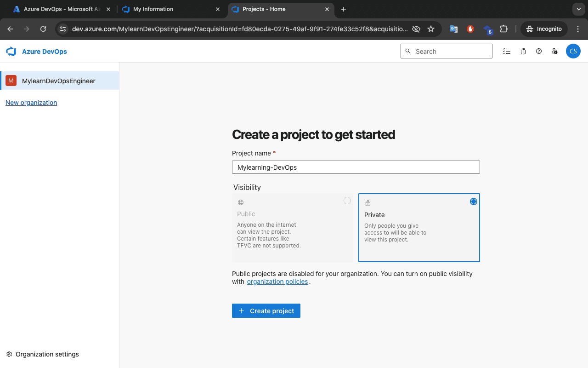The height and width of the screenshot is (368, 588).
Task: Click the browser Forward arrow
Action: (27, 29)
